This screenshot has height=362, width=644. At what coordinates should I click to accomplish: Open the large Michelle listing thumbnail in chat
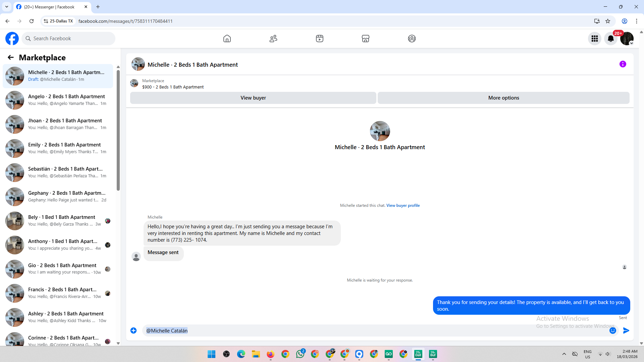380,131
